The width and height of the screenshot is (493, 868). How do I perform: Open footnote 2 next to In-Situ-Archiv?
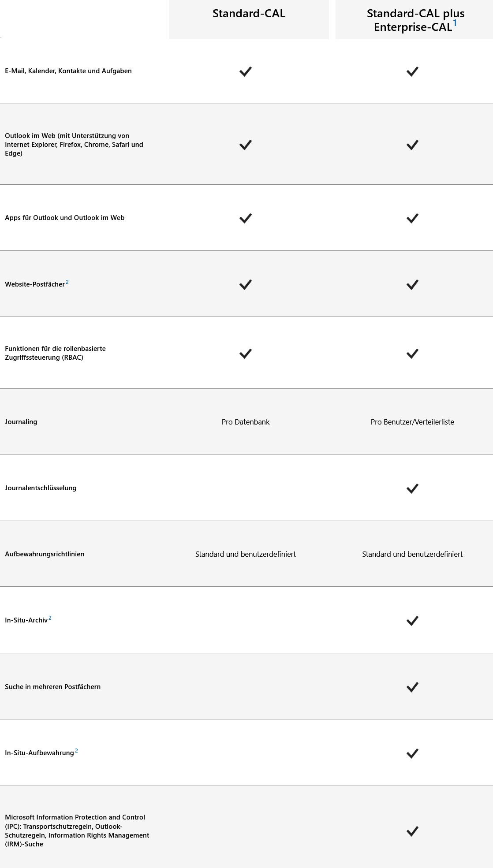coord(50,618)
